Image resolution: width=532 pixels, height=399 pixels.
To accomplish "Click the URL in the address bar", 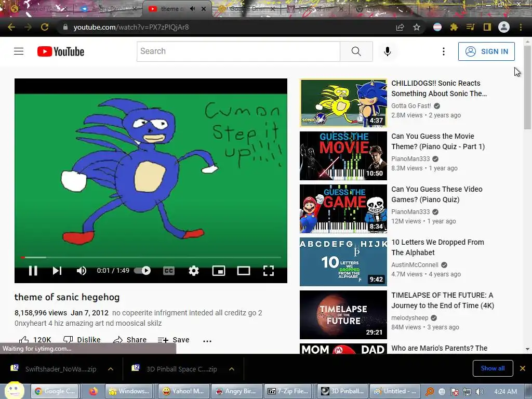I will tap(131, 27).
